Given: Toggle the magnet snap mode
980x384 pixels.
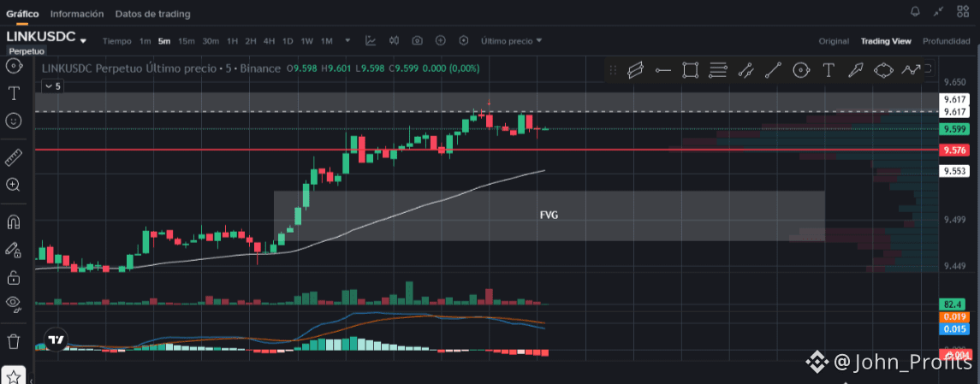Looking at the screenshot, I should (14, 222).
